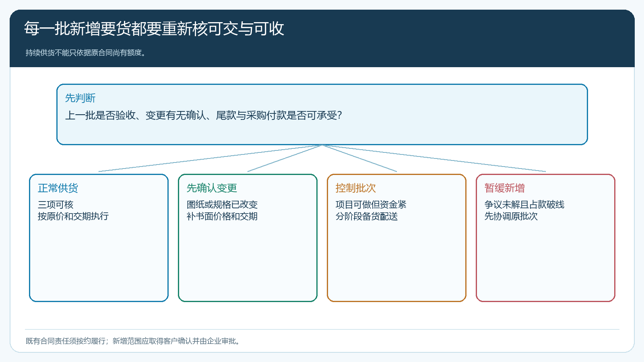Select the line 先协调原批次
Viewport: 644px width, 362px height.
(511, 216)
